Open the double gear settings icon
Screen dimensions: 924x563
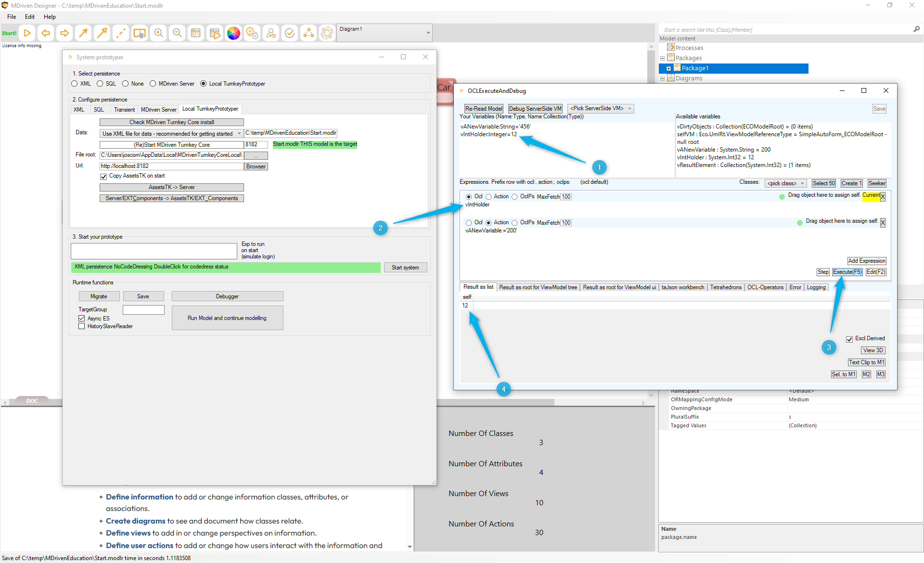coord(252,33)
